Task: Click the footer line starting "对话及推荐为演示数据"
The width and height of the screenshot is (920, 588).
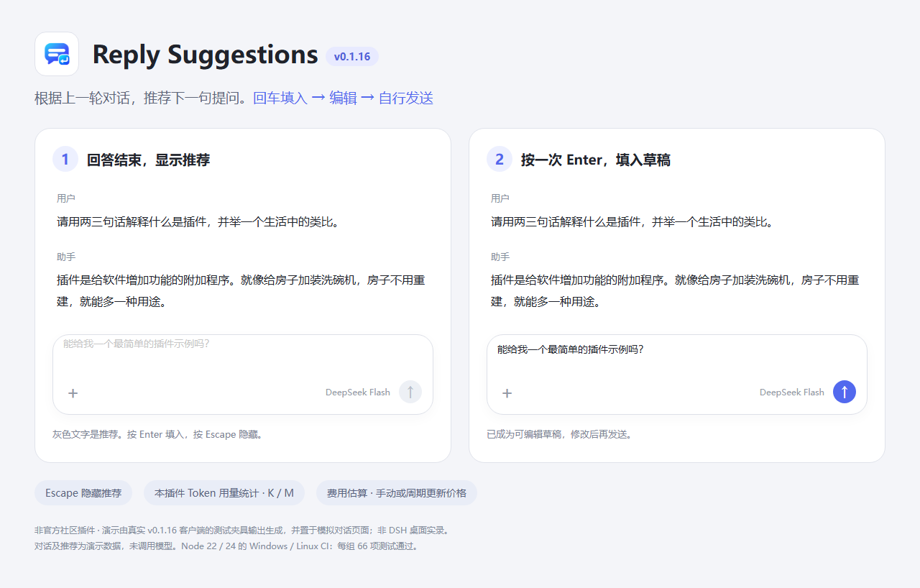Action: [227, 546]
